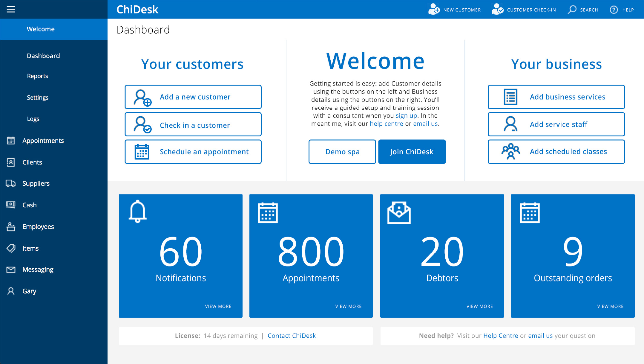Viewport: 644px width, 364px height.
Task: Click Add service staff button
Action: (x=556, y=124)
